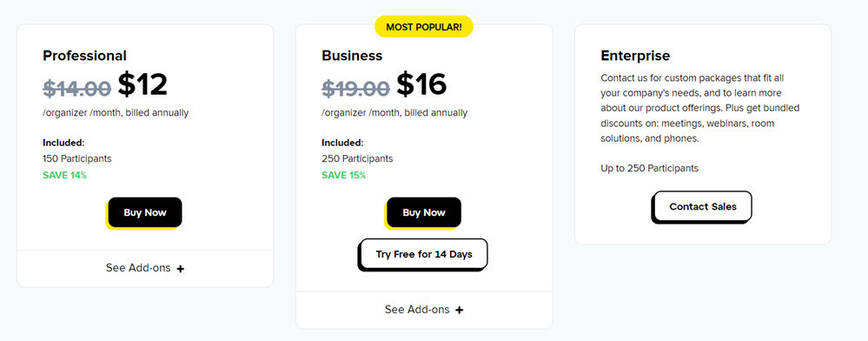This screenshot has height=341, width=868.
Task: Click the crossed-out $19.00 price
Action: pos(356,88)
